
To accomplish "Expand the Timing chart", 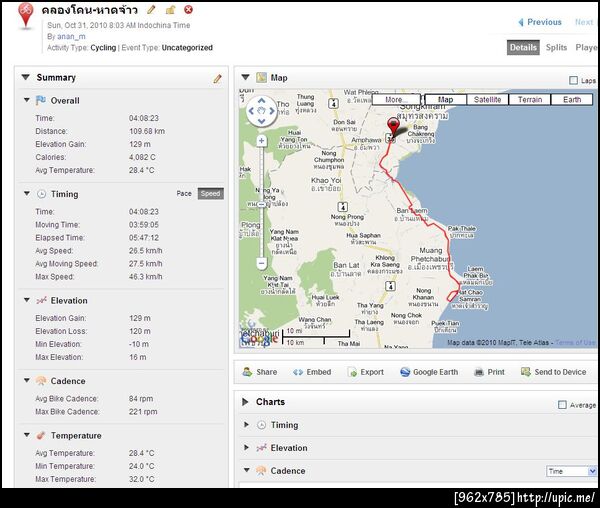I will click(x=246, y=425).
